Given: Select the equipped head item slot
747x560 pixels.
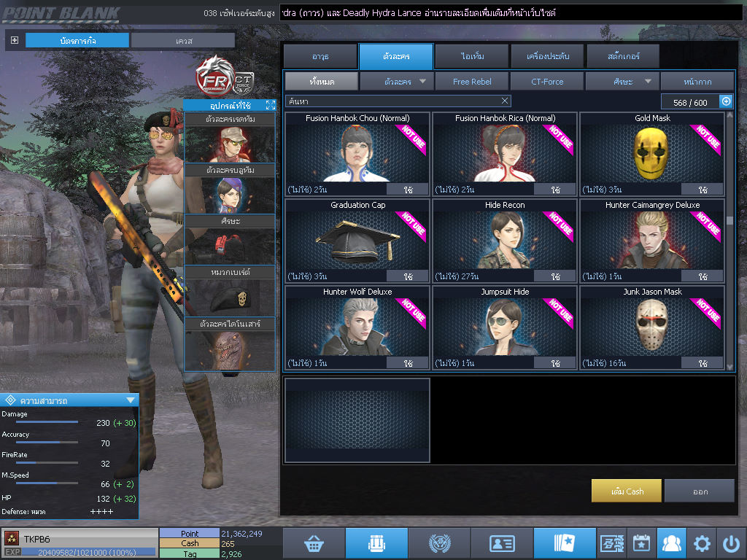Looking at the screenshot, I should coord(230,246).
